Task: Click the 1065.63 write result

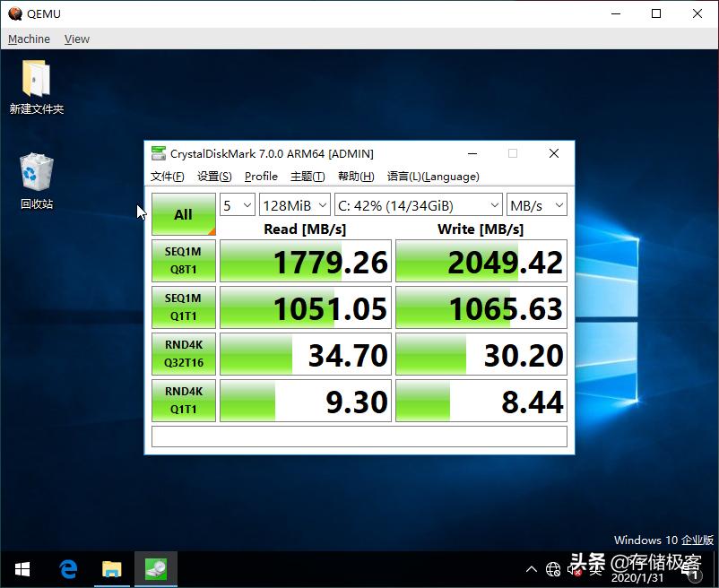Action: coord(481,307)
